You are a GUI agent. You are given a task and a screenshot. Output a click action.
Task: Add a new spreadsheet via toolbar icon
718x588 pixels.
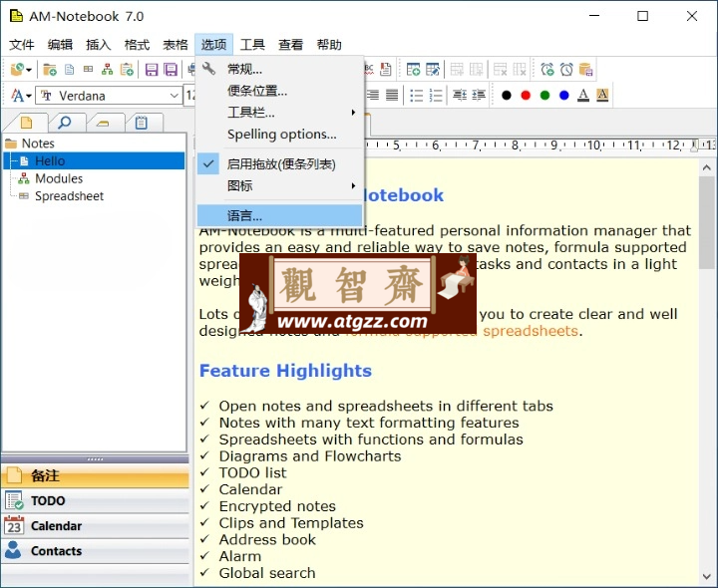point(89,69)
